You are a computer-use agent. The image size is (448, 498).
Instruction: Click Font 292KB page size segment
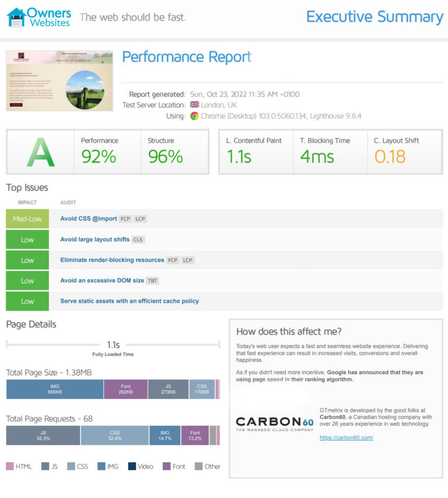coord(125,389)
